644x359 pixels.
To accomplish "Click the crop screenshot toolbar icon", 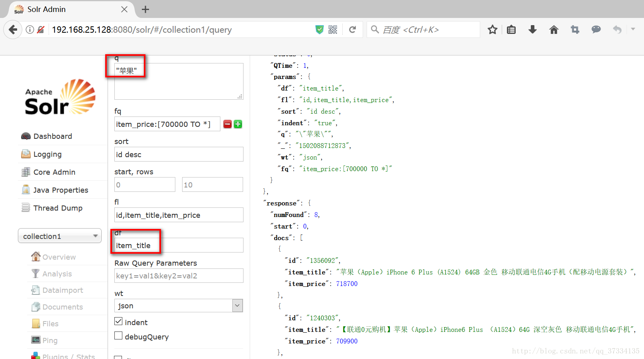I will tap(575, 30).
